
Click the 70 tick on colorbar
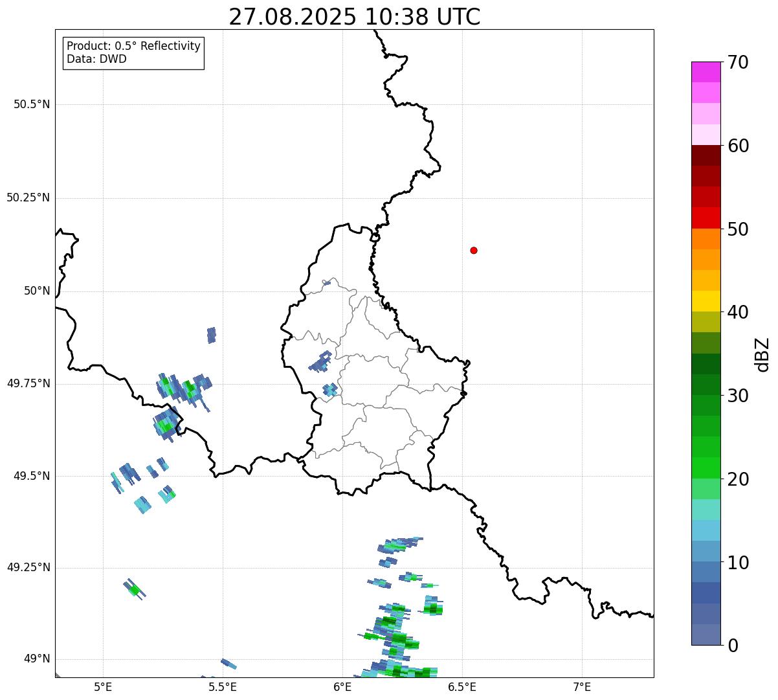pyautogui.click(x=738, y=62)
